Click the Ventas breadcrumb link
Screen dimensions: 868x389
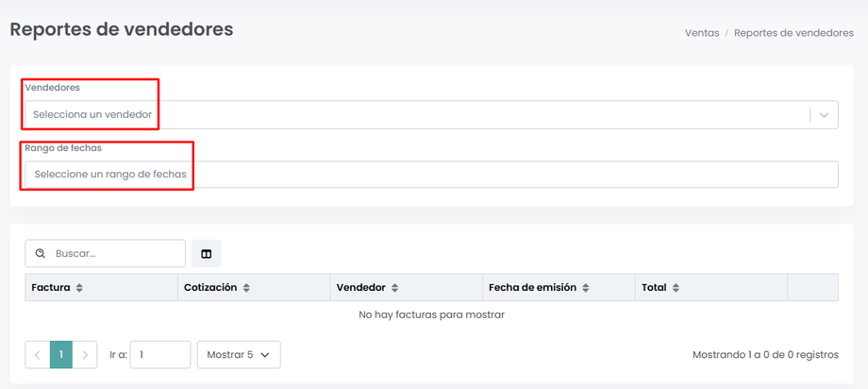coord(702,33)
